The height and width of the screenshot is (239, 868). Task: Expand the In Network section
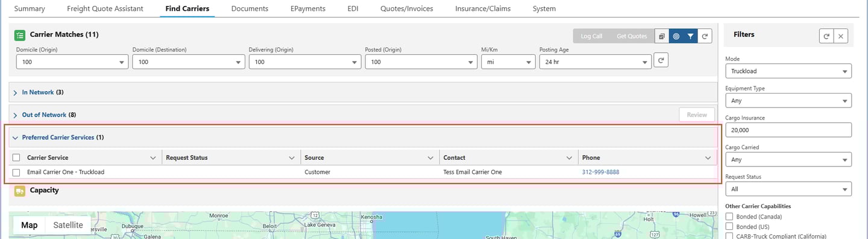(x=15, y=92)
